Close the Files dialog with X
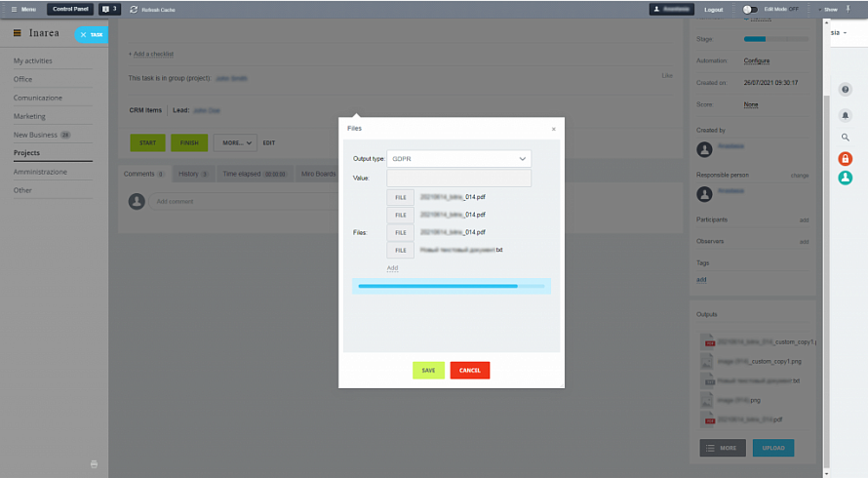Image resolution: width=868 pixels, height=478 pixels. [553, 129]
